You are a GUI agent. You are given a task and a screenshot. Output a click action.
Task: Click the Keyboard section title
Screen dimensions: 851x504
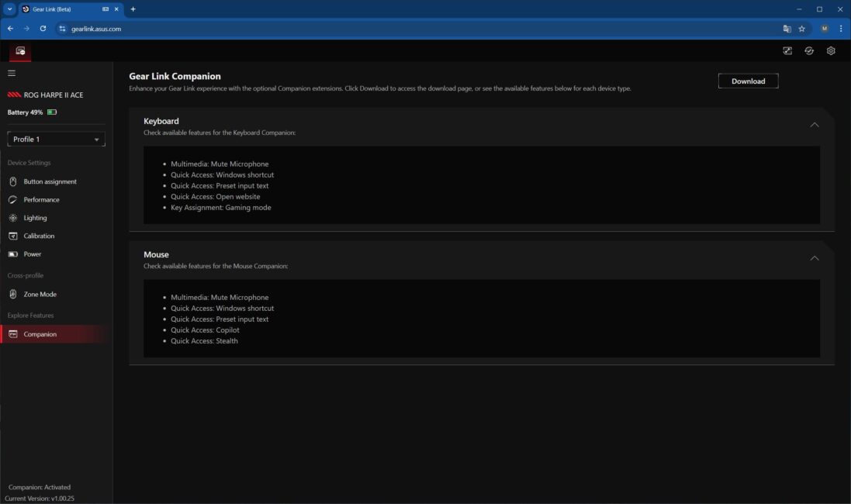pyautogui.click(x=161, y=121)
